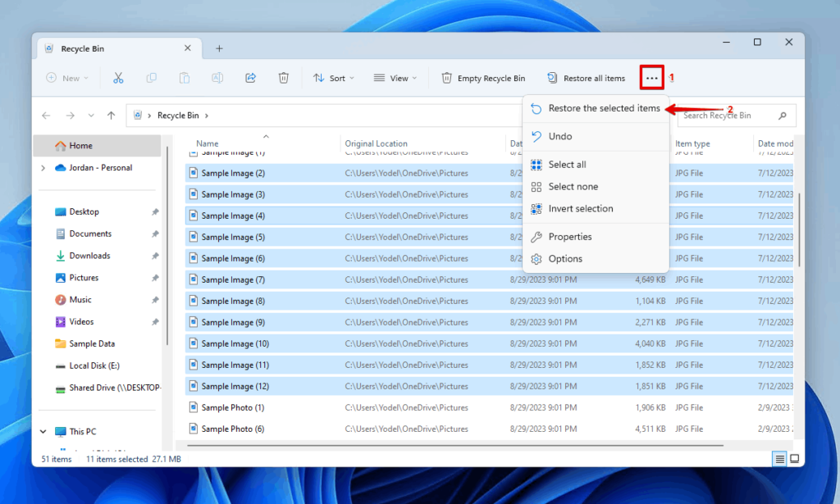Viewport: 840px width, 504px height.
Task: Click the Empty Recycle Bin button
Action: click(483, 77)
